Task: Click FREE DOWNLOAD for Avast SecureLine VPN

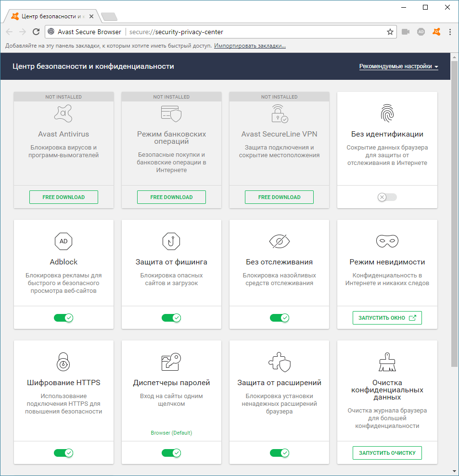Action: pos(279,197)
